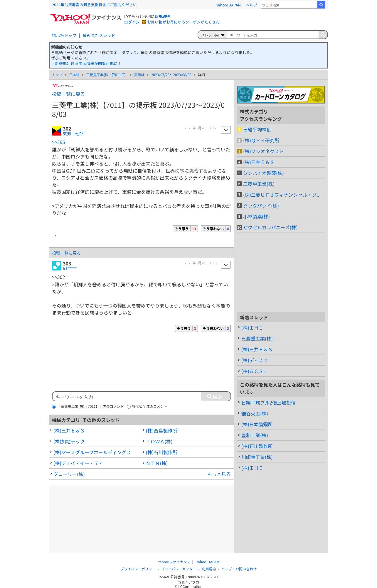Click もっと見る in the machinery category

click(219, 474)
